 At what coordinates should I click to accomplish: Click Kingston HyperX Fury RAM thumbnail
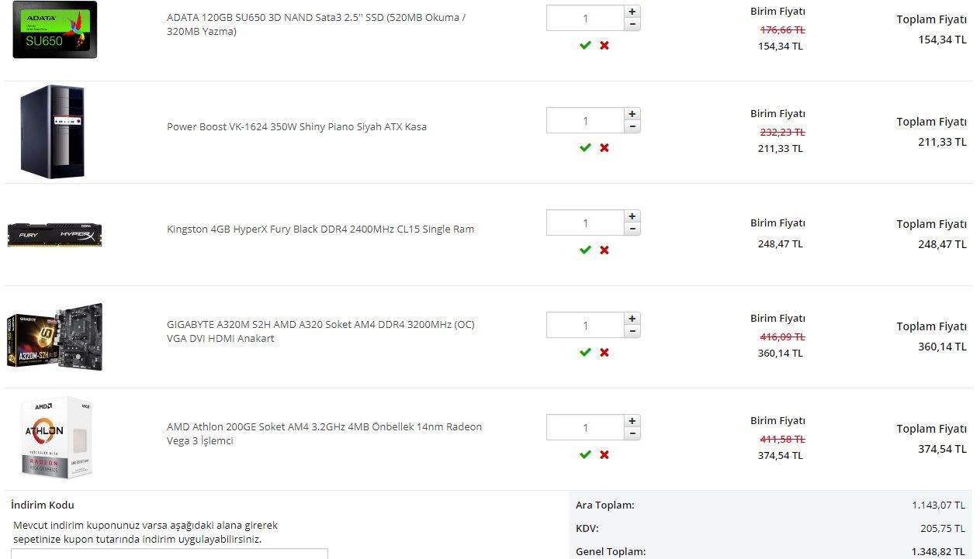54,235
